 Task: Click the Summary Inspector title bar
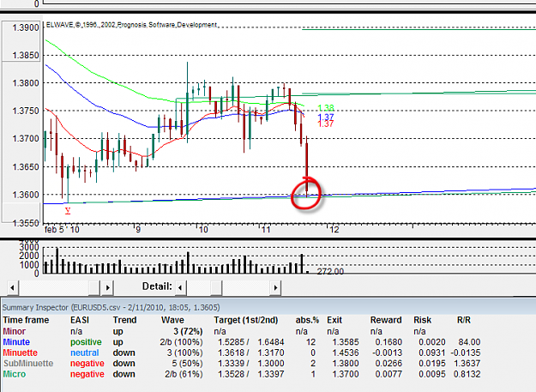pos(268,308)
